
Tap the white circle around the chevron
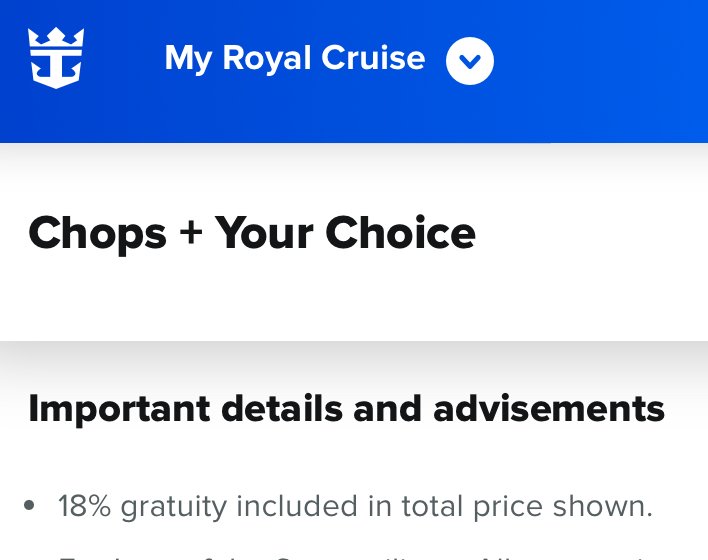tap(470, 61)
